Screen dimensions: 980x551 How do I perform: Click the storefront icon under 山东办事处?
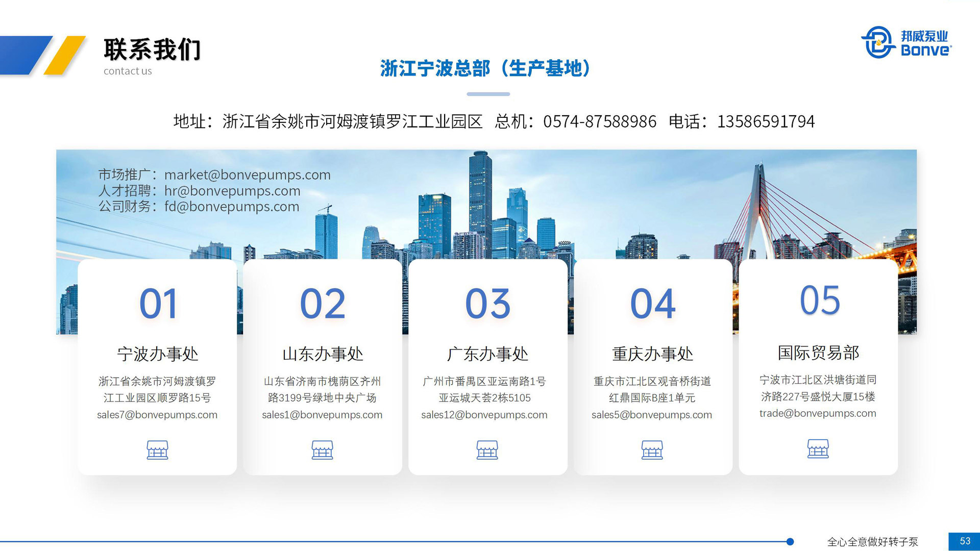tap(323, 450)
